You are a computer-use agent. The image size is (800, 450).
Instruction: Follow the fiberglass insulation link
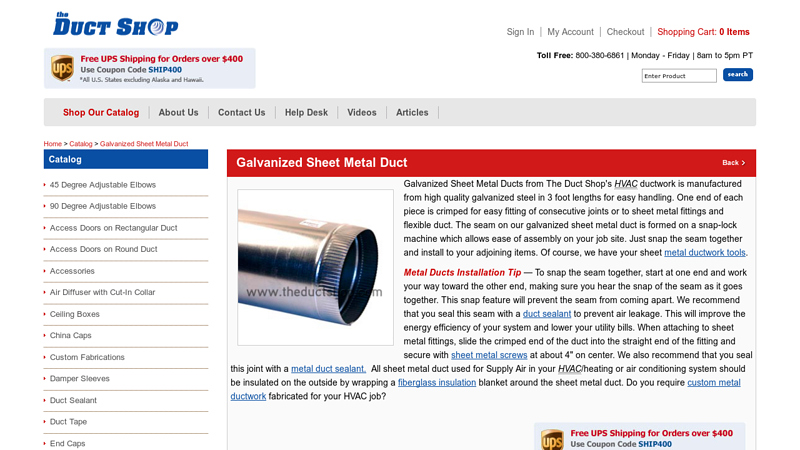[x=437, y=383]
